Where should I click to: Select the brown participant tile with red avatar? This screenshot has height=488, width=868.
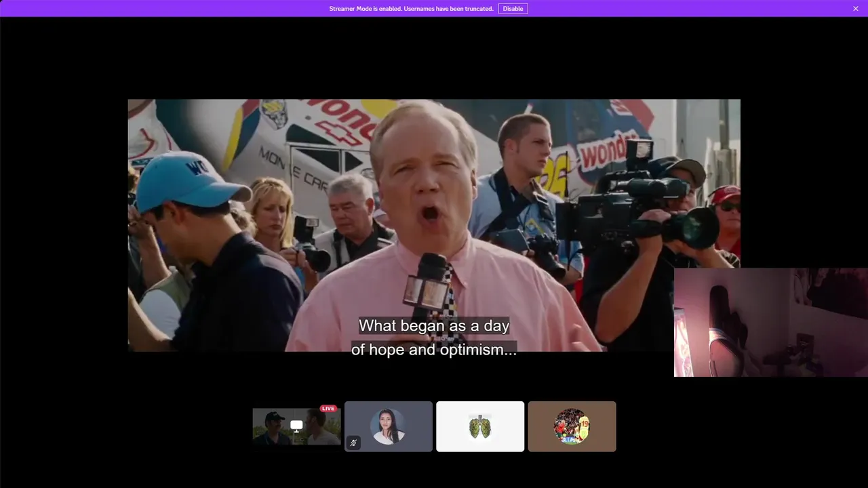(572, 426)
